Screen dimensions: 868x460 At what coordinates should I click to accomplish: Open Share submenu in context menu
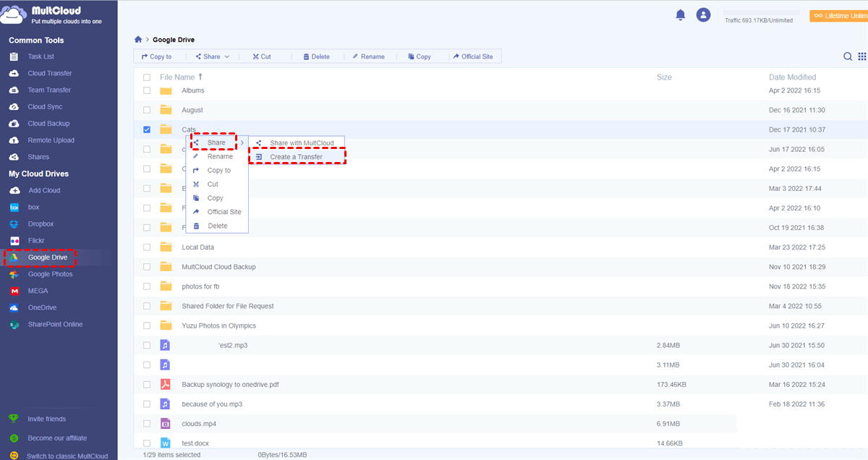click(x=216, y=142)
